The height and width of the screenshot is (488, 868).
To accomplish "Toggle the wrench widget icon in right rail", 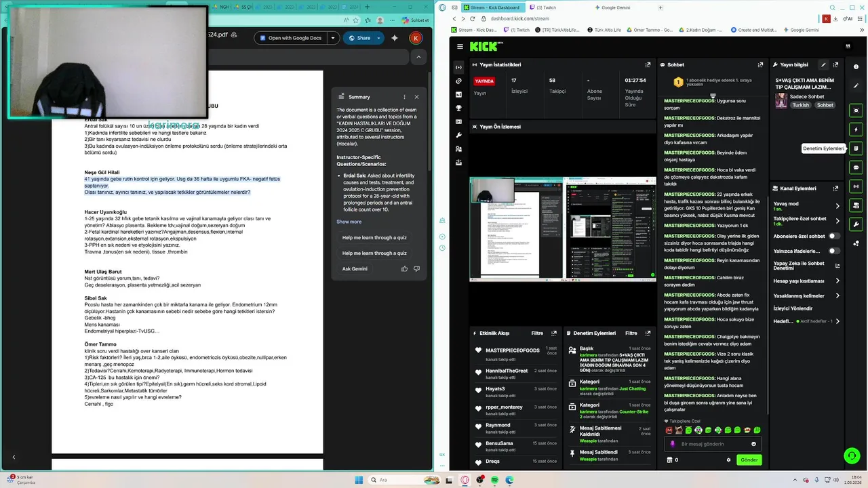I will point(856,224).
